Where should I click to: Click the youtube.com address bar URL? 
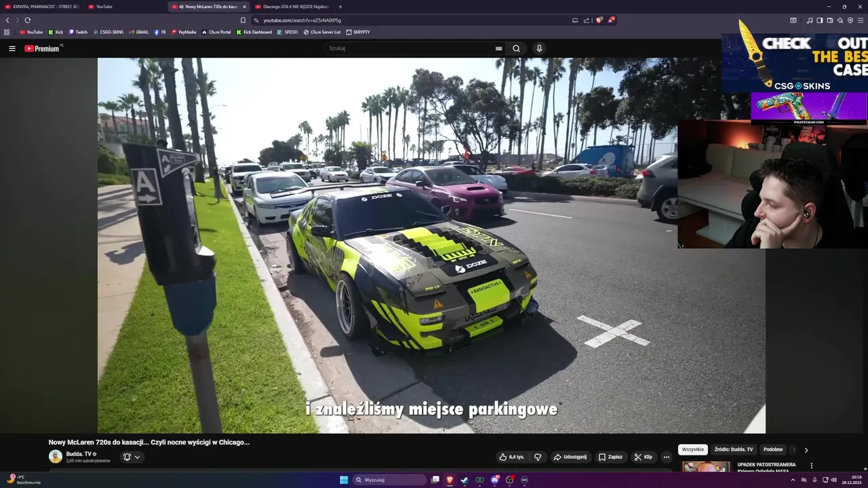pos(302,20)
